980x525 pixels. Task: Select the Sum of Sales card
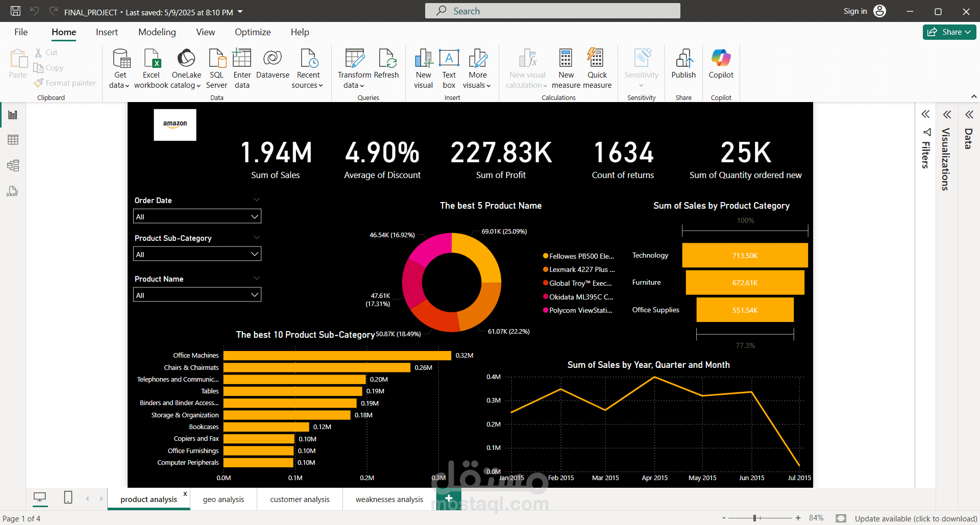(276, 160)
